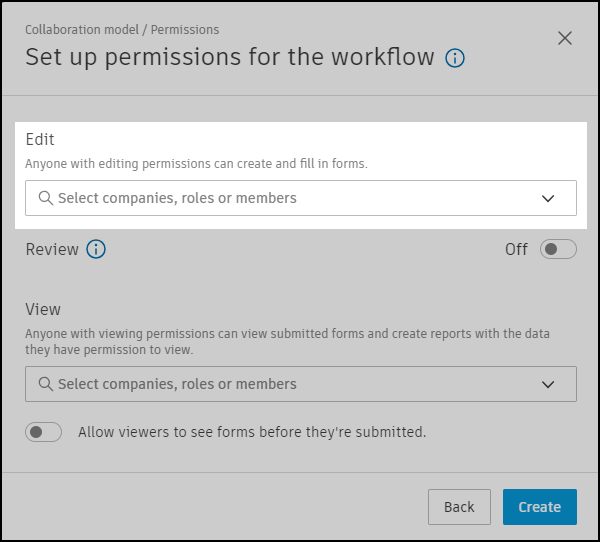The width and height of the screenshot is (600, 542).
Task: Click the info icon next to Review
Action: pyautogui.click(x=96, y=249)
